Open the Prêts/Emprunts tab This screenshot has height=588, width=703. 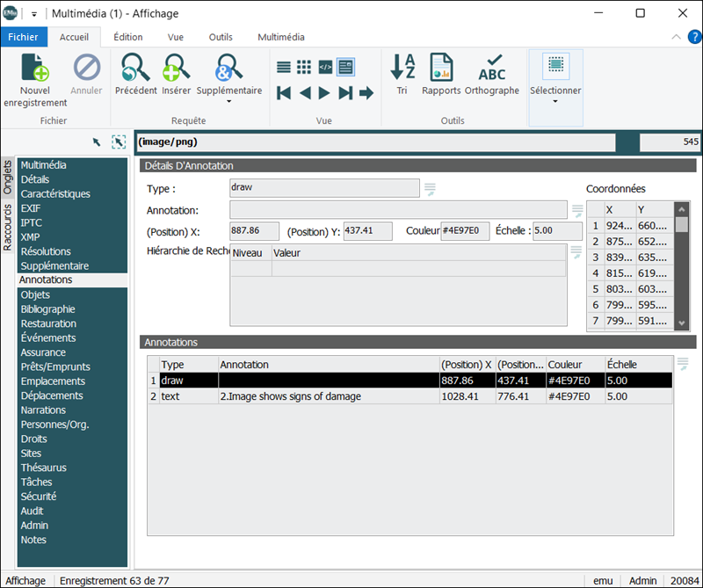(72, 367)
